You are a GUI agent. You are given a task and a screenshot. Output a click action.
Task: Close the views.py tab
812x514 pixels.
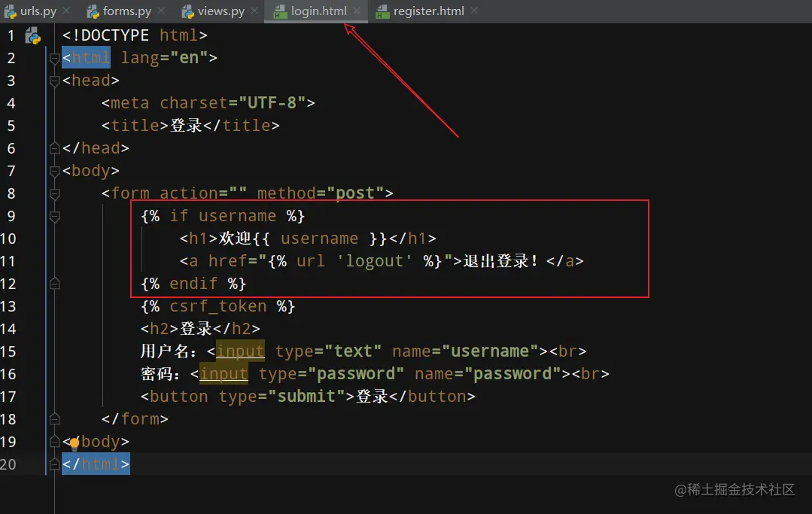(x=254, y=11)
